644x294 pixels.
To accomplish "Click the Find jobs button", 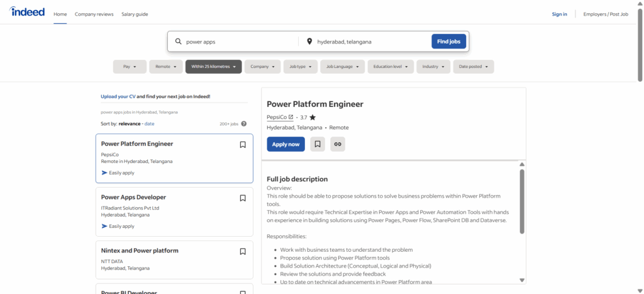I will (x=448, y=42).
